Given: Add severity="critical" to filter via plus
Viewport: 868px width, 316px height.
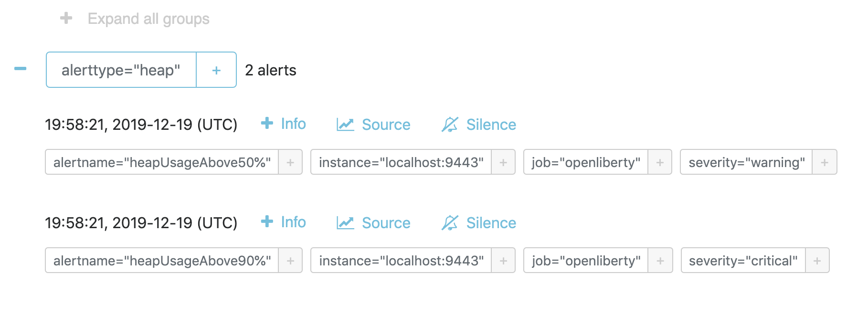Looking at the screenshot, I should (817, 261).
